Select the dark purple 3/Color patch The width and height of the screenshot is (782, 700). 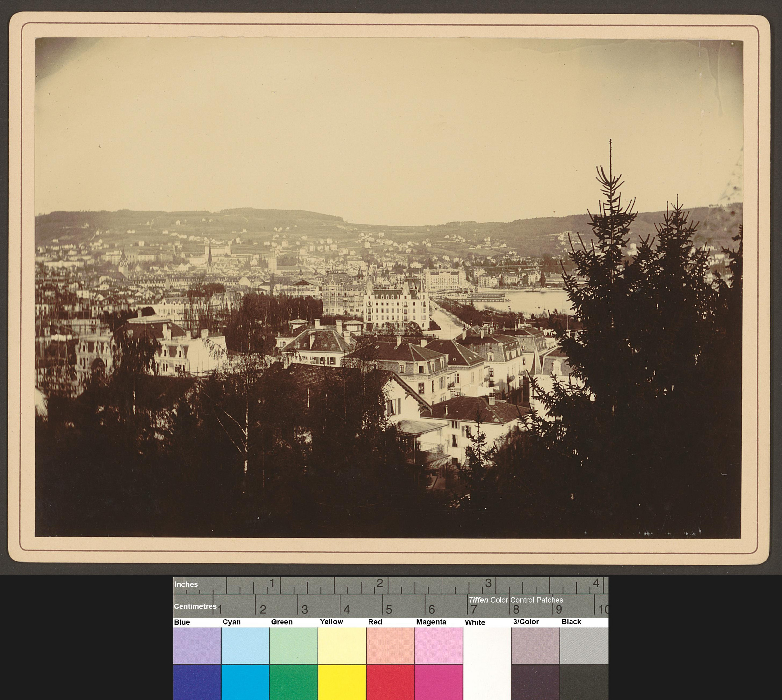point(536,682)
